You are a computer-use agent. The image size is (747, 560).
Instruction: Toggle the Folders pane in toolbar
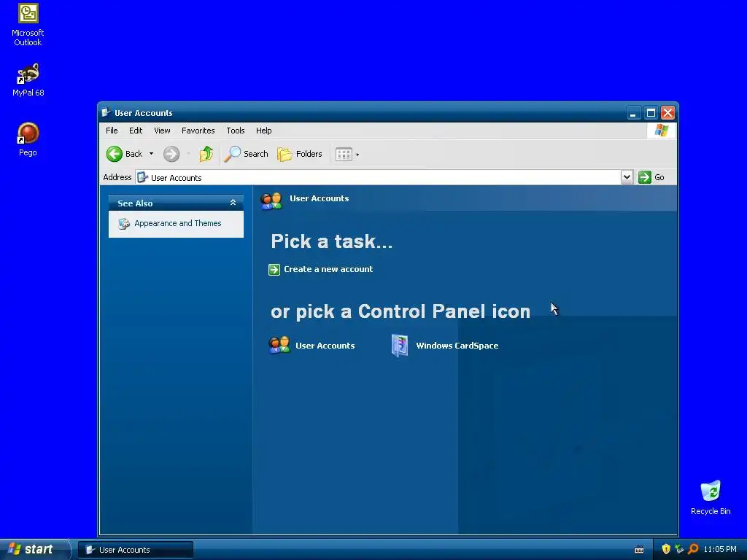click(x=300, y=154)
